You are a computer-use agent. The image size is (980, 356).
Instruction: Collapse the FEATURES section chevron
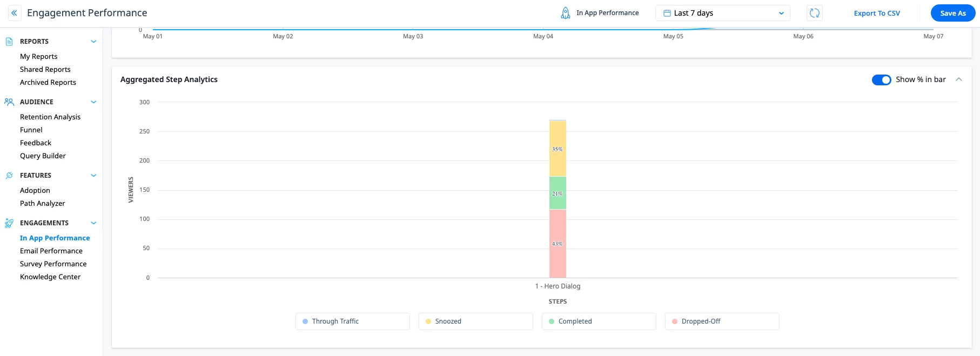pyautogui.click(x=93, y=176)
